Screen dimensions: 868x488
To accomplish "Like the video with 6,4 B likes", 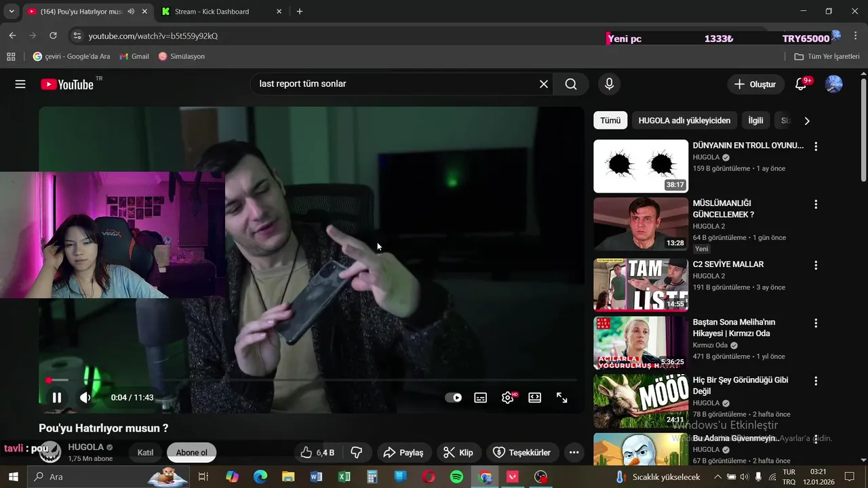I will pos(317,452).
